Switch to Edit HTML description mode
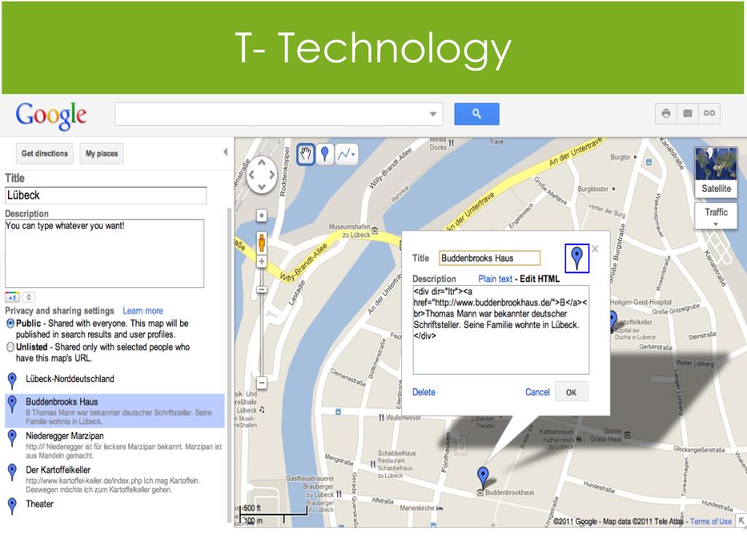Screen dimensions: 747x560 [x=539, y=279]
